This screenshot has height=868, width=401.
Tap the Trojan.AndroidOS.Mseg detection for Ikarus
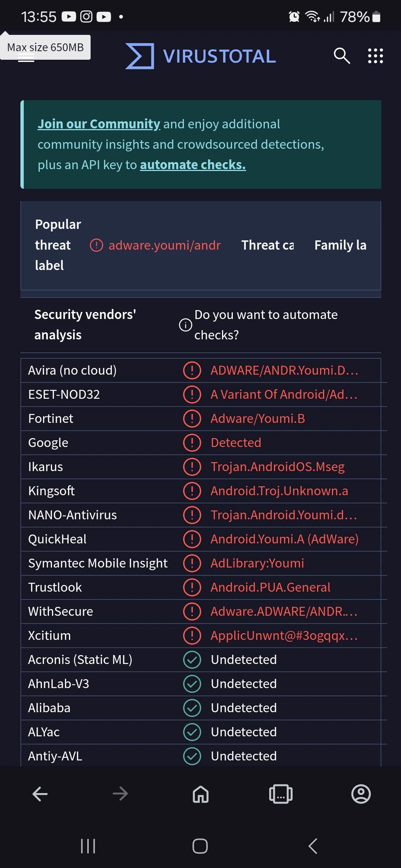[277, 467]
